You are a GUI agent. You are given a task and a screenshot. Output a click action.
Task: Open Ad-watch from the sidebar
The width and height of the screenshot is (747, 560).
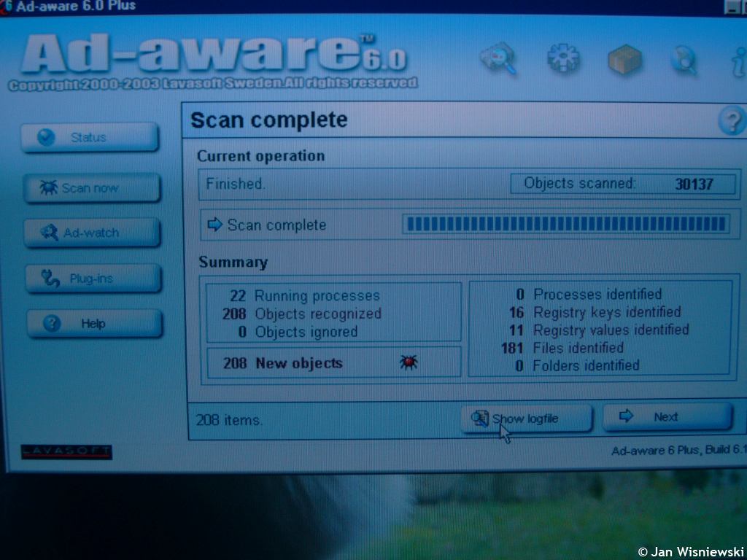coord(91,233)
